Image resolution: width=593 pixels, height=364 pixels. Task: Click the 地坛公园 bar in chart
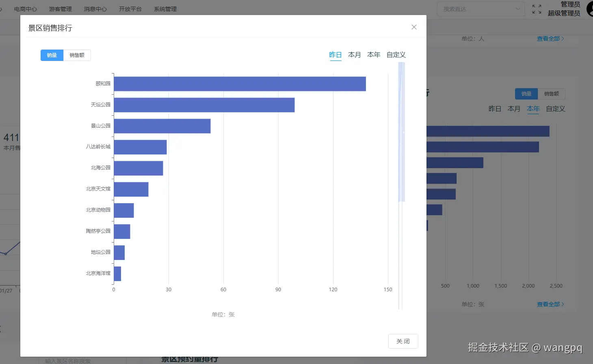pos(119,253)
